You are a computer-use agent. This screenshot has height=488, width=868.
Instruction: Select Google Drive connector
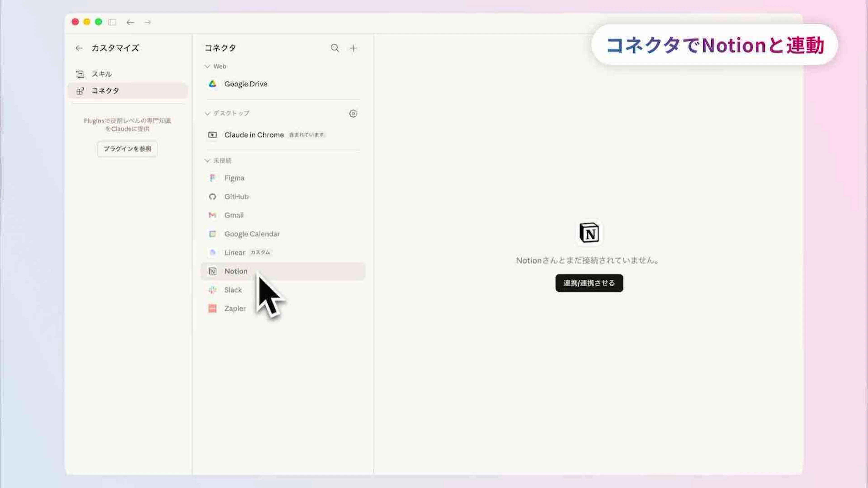(x=246, y=84)
